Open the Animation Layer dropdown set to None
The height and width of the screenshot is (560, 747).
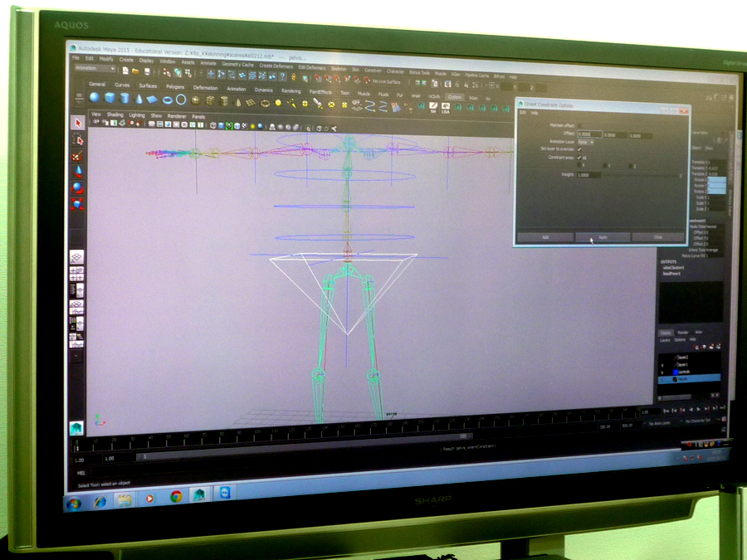(x=585, y=142)
